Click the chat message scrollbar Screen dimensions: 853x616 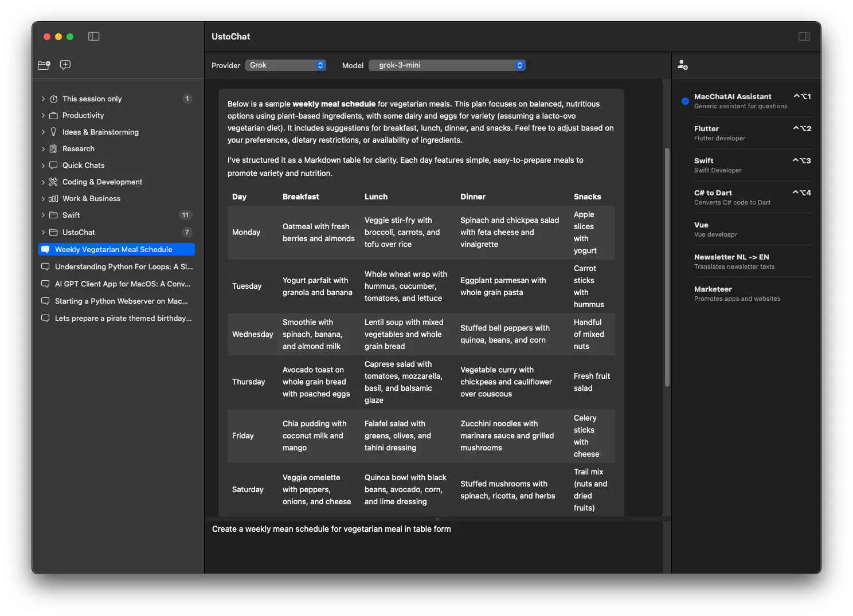coord(667,268)
